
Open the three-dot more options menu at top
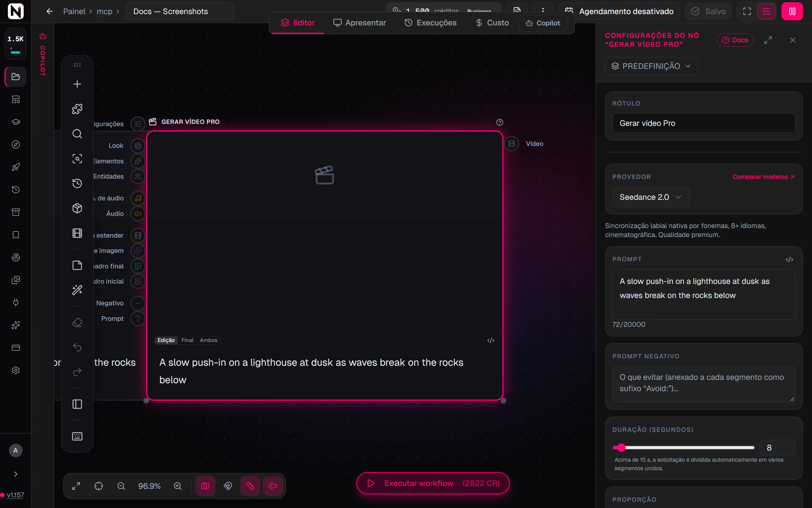[x=543, y=10]
